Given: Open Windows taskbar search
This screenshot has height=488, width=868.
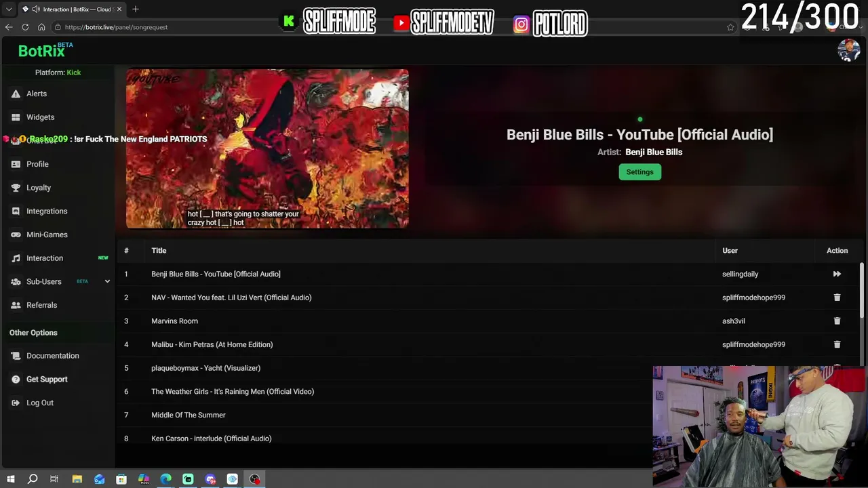Looking at the screenshot, I should [33, 479].
